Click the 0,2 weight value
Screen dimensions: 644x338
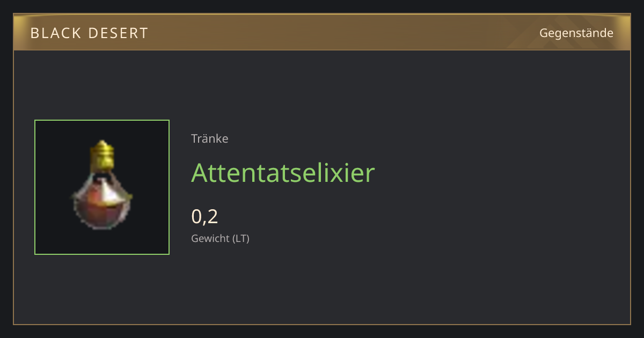pyautogui.click(x=204, y=216)
